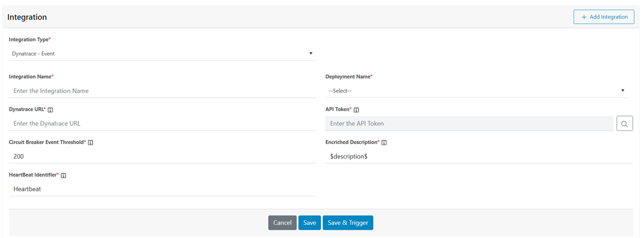Click the info icon next to API Token
Viewport: 644px width, 238px height.
[356, 110]
